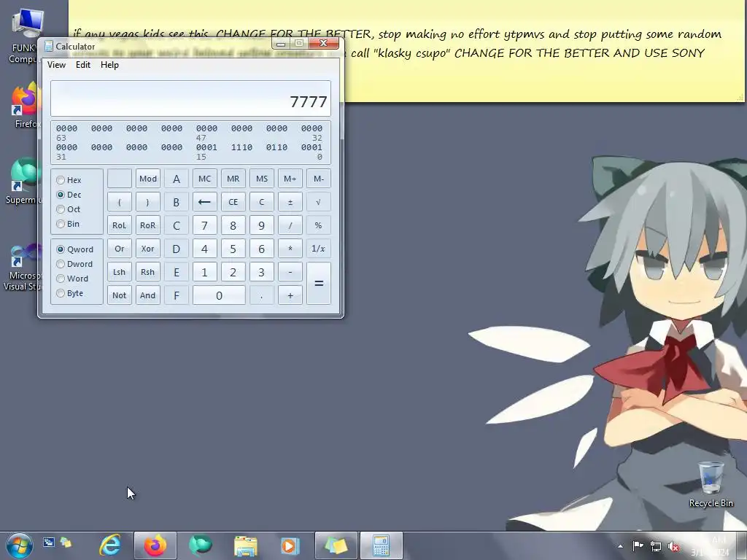The image size is (747, 560).
Task: Click the Rsh shift right button
Action: click(147, 272)
